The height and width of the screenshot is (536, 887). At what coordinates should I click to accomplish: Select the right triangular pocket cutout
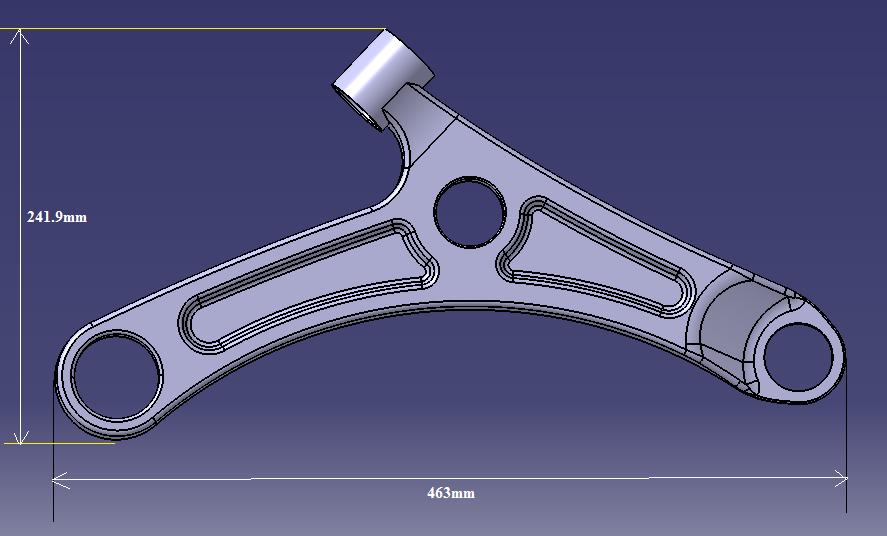click(594, 256)
